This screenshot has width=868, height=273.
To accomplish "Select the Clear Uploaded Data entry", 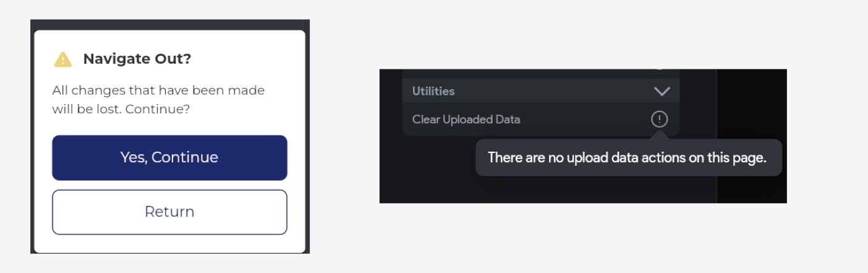I will point(466,119).
